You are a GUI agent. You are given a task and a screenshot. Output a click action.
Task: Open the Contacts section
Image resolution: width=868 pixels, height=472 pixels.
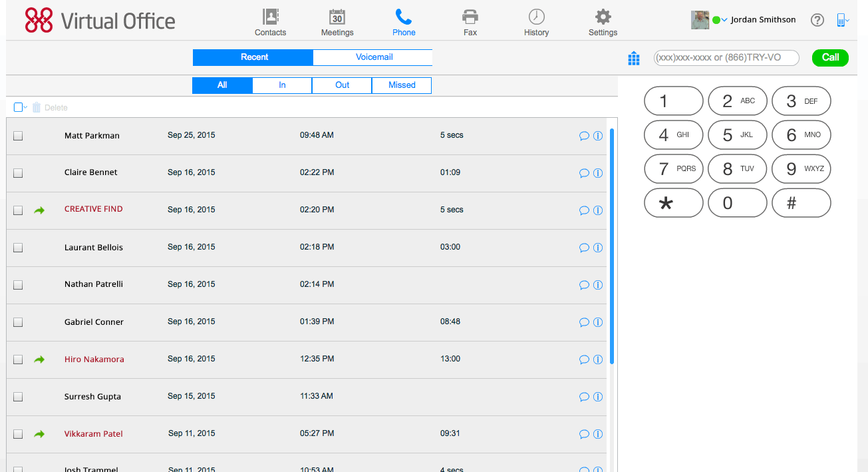click(270, 22)
